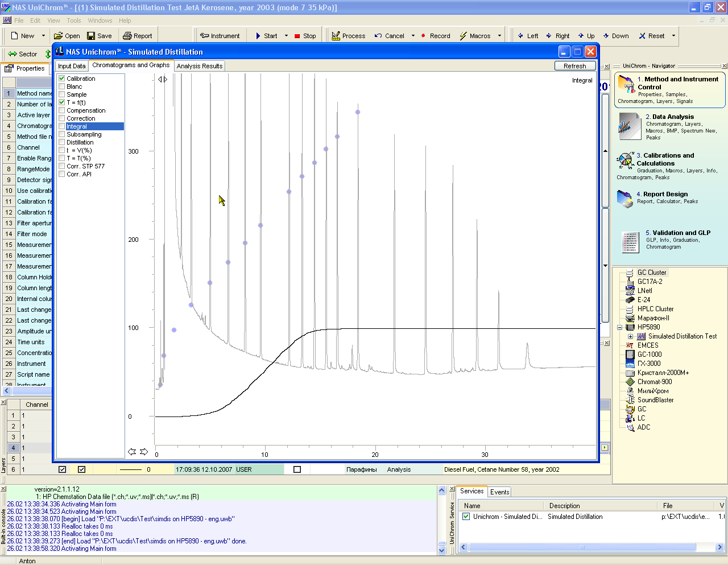This screenshot has height=565, width=728.
Task: Uncheck the T = f(t) checkbox
Action: tap(62, 102)
